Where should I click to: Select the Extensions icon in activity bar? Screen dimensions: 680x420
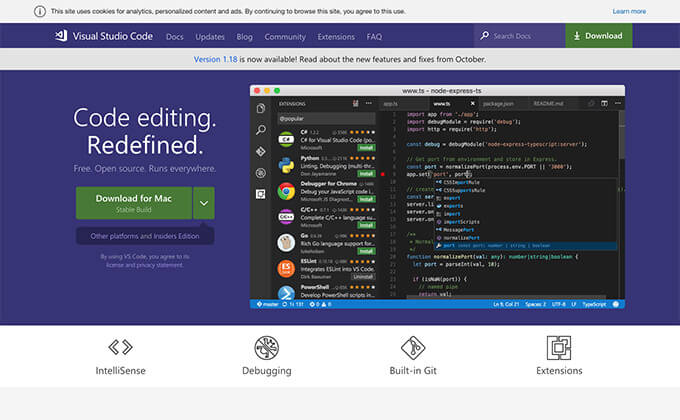point(261,194)
